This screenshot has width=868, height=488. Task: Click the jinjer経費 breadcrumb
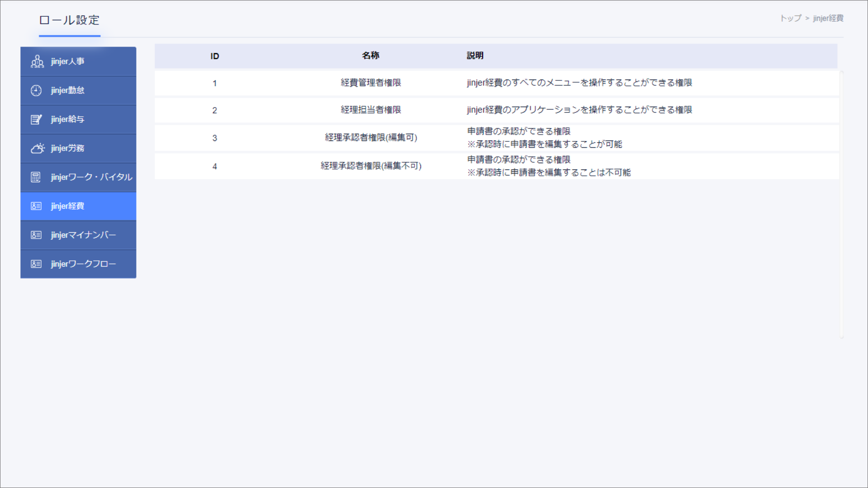(828, 18)
